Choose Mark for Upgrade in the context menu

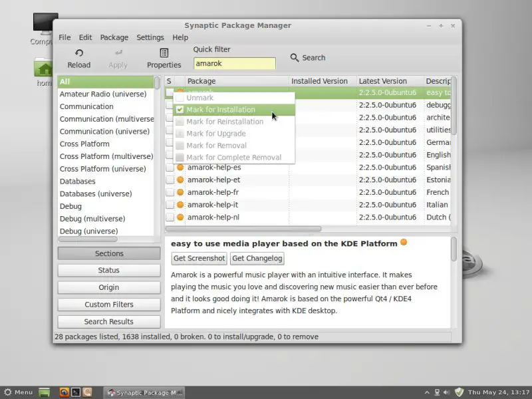pos(234,134)
